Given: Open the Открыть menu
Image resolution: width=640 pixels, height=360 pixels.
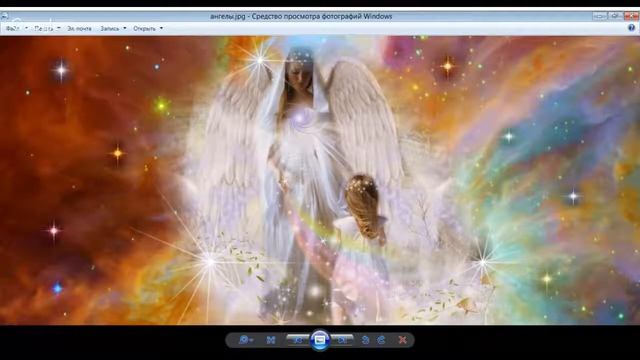Looking at the screenshot, I should coord(144,29).
